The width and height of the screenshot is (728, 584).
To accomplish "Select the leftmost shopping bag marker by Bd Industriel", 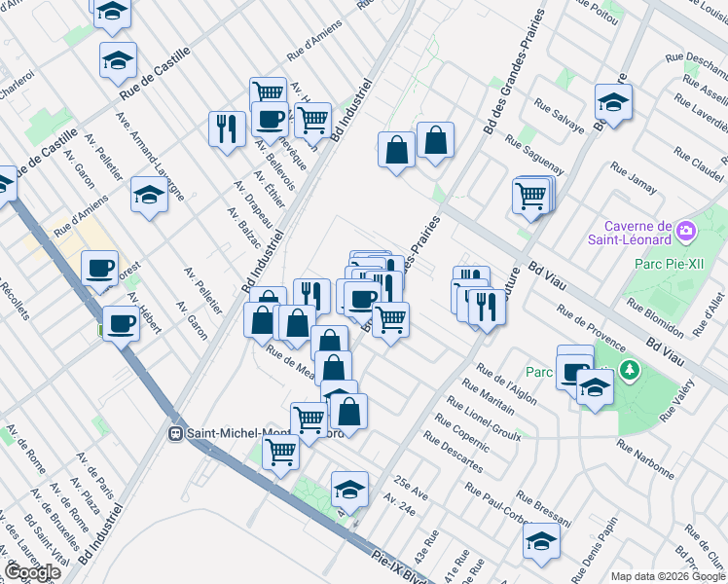I will 262,320.
